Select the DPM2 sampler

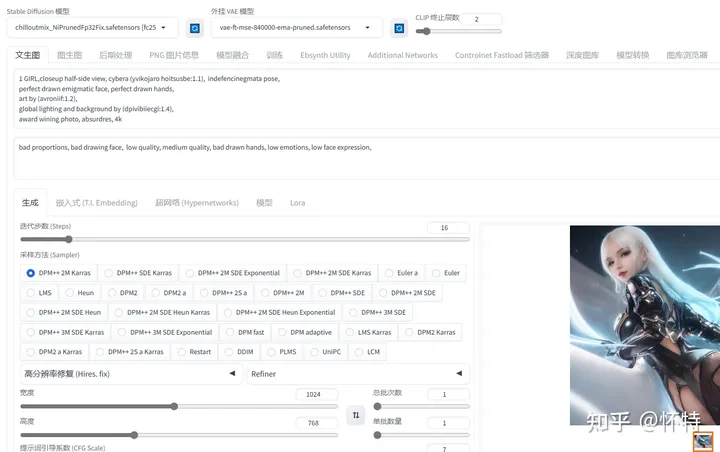tap(123, 293)
